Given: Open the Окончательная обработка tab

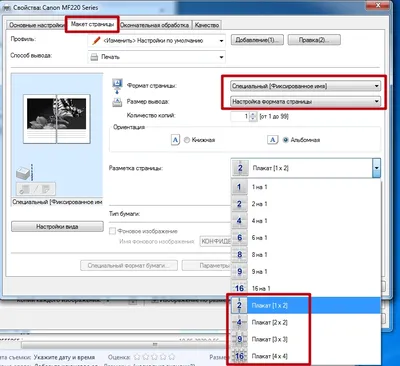Looking at the screenshot, I should (x=154, y=25).
